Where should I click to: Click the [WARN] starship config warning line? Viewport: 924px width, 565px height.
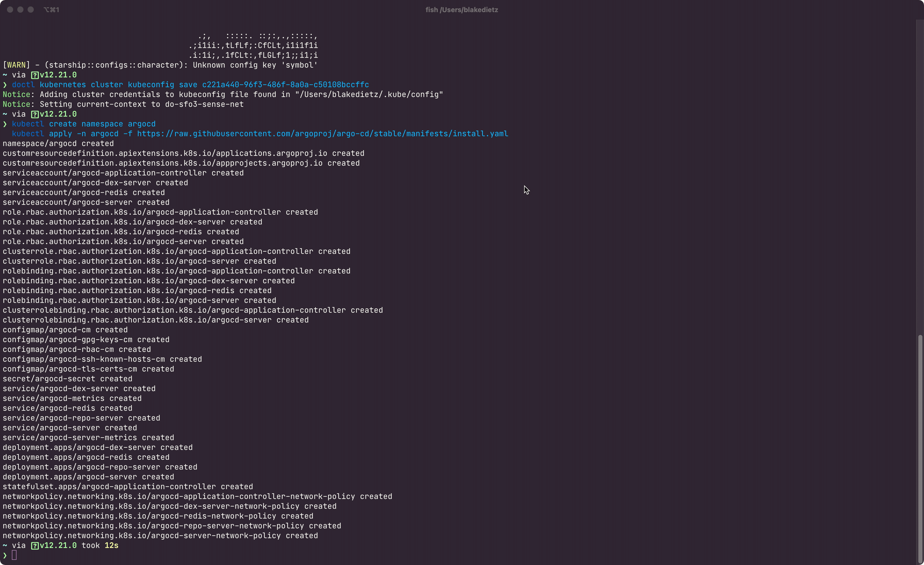(x=160, y=65)
